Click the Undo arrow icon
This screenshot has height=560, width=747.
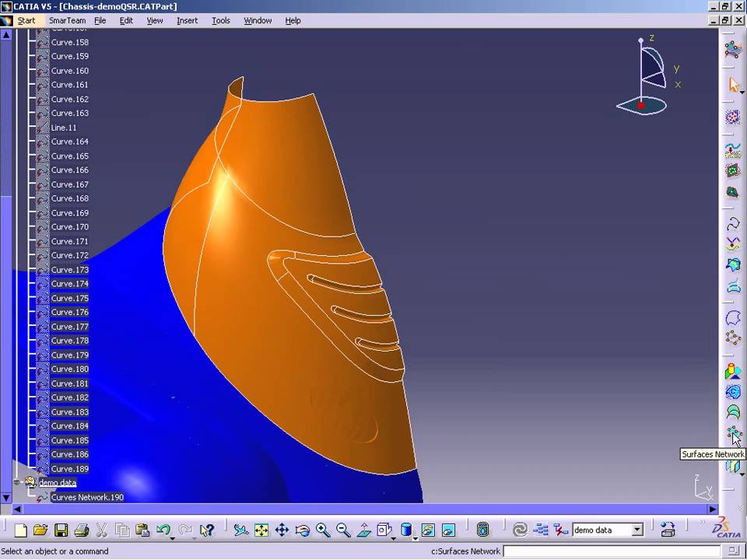[x=163, y=530]
